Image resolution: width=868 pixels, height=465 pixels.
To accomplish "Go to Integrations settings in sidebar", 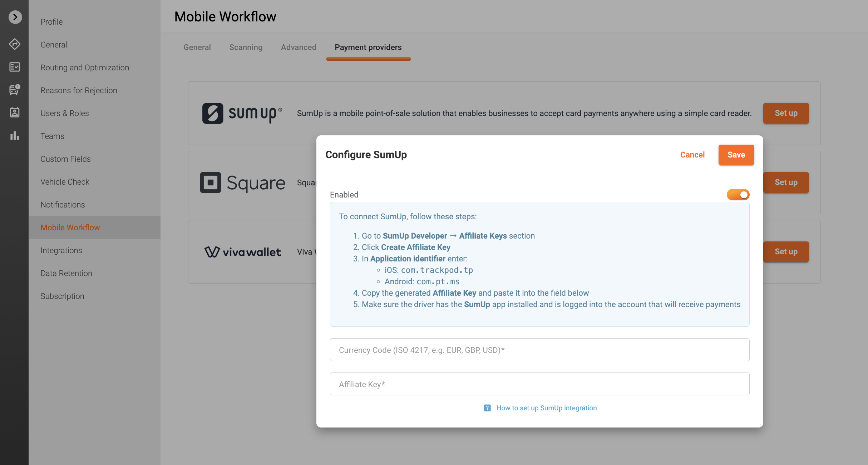I will (x=61, y=250).
